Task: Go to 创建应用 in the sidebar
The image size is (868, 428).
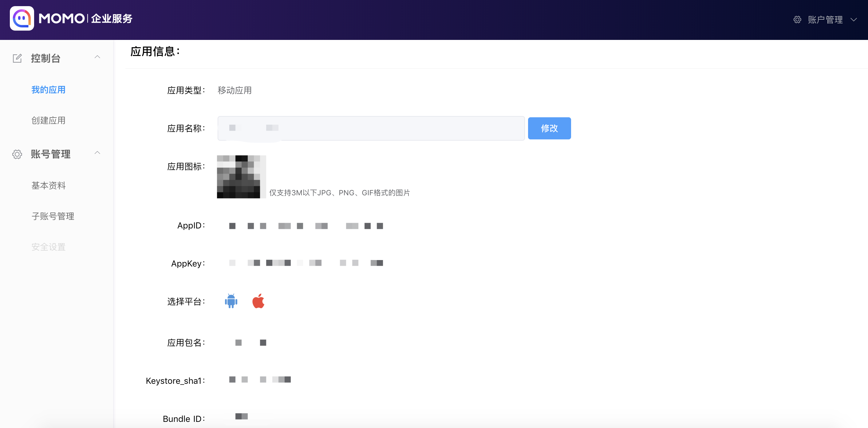Action: click(x=49, y=120)
